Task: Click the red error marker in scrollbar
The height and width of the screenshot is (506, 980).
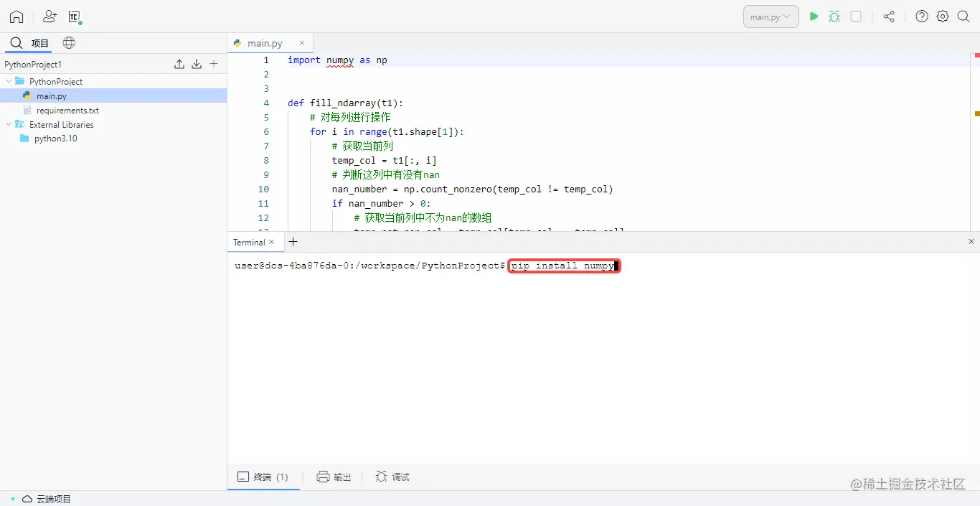Action: tap(977, 55)
